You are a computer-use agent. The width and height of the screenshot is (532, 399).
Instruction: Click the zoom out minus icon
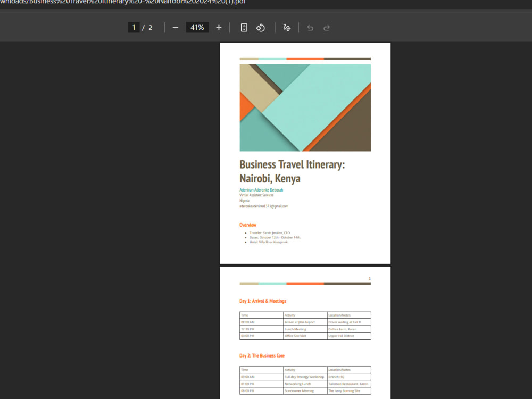pos(176,28)
